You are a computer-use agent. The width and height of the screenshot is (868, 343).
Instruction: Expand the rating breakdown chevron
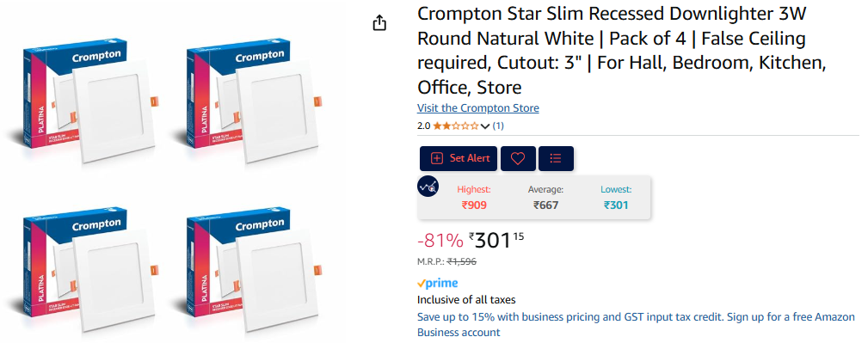(x=485, y=126)
